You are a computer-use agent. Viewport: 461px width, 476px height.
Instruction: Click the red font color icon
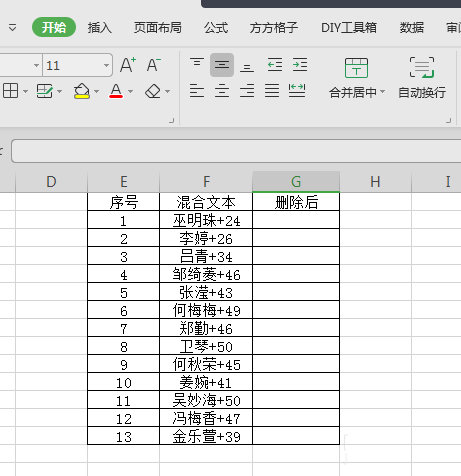[116, 91]
